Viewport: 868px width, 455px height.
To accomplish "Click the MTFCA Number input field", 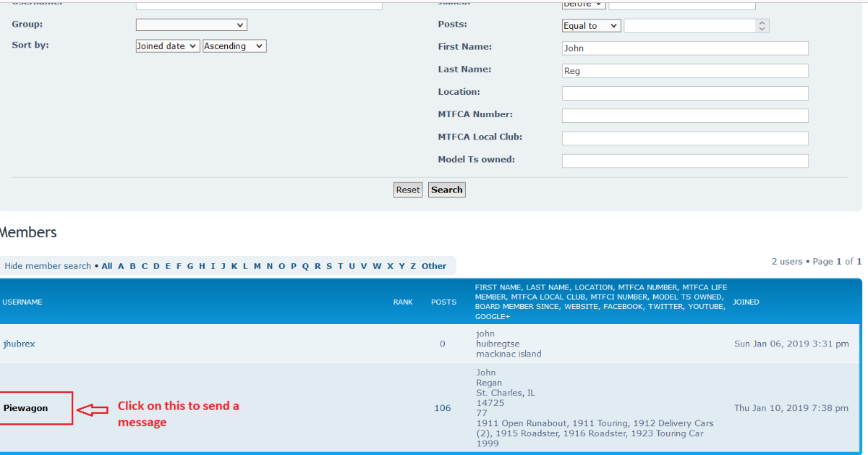I will pos(684,116).
